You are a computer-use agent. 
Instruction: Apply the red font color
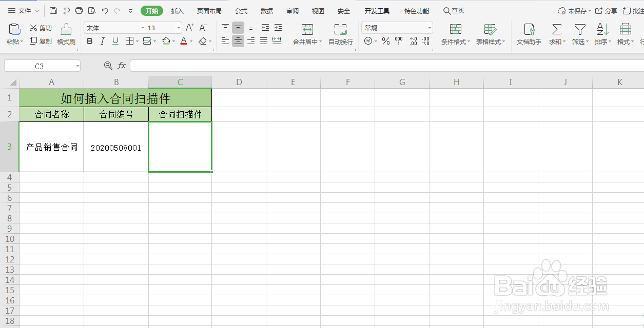click(x=184, y=41)
